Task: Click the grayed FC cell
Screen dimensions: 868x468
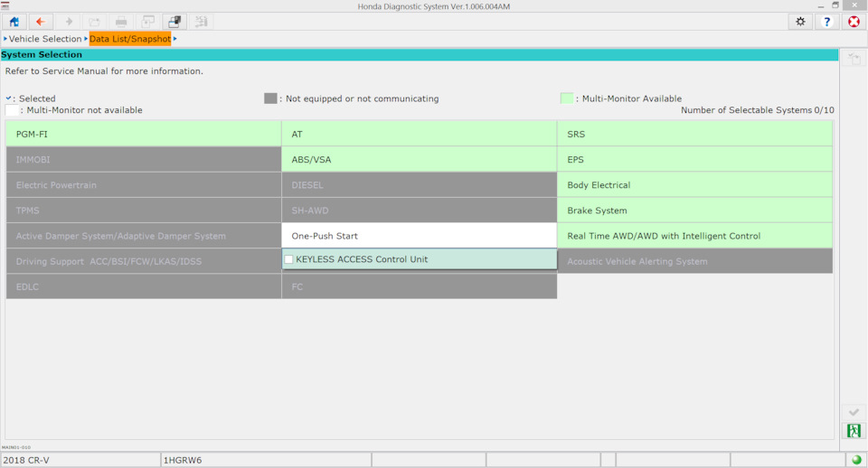Action: point(419,286)
